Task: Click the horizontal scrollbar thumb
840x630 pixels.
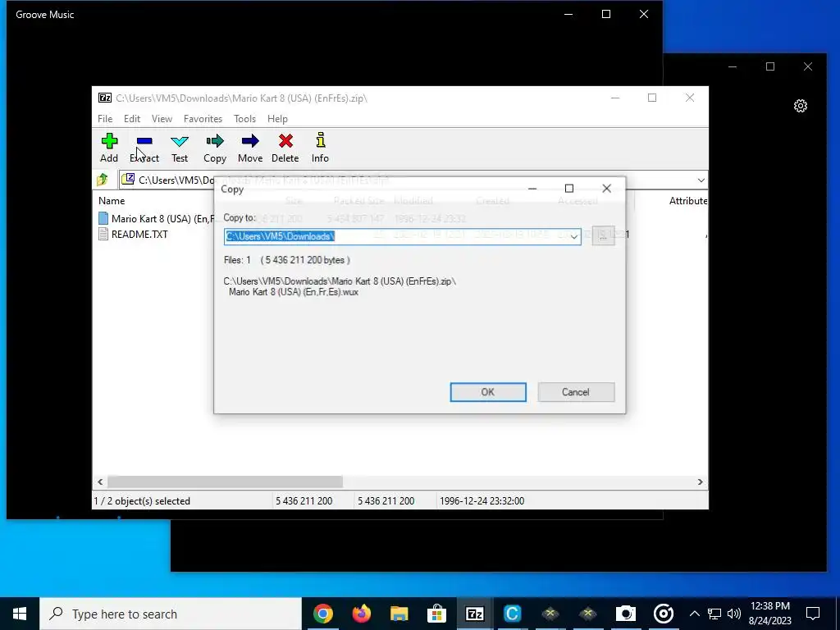Action: tap(225, 482)
